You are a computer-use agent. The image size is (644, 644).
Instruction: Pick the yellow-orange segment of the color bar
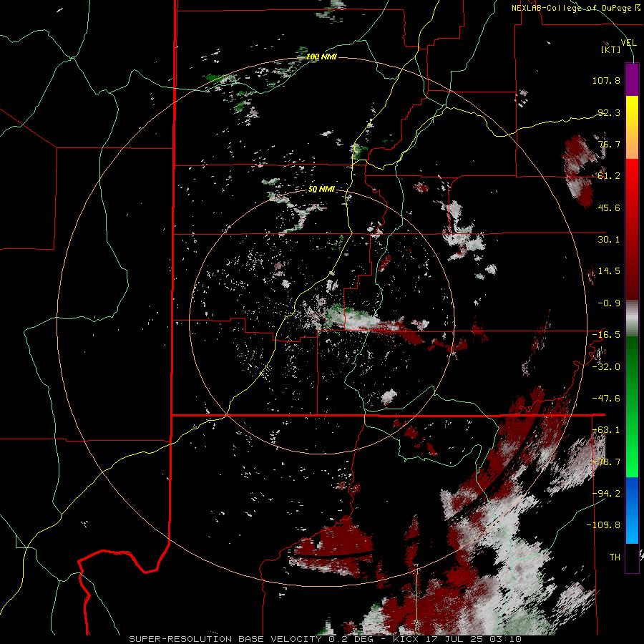632,127
